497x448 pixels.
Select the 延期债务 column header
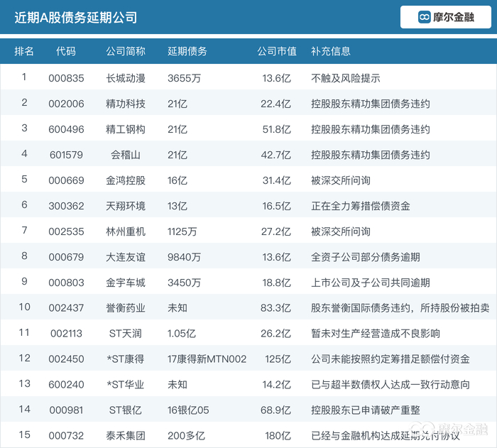187,51
